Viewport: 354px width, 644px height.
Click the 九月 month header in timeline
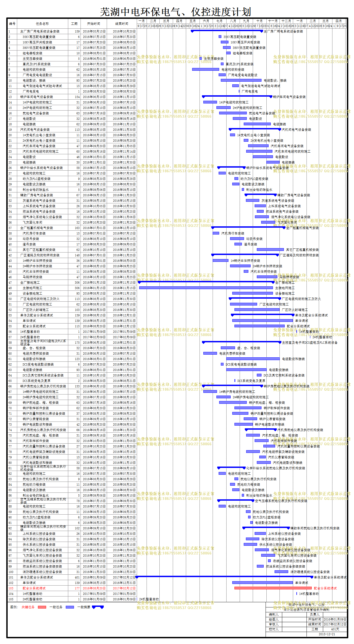246,21
